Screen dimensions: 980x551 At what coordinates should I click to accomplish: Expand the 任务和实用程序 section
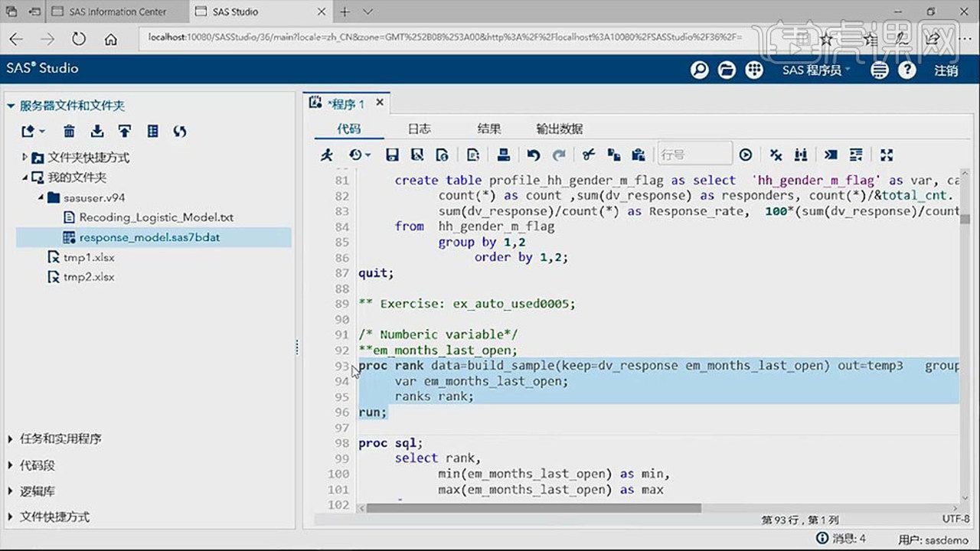pyautogui.click(x=11, y=439)
